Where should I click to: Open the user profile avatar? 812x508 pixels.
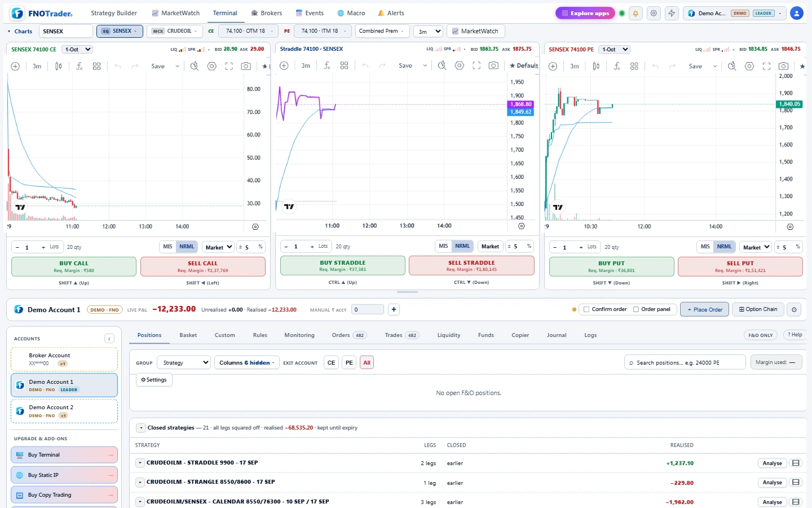pyautogui.click(x=797, y=14)
